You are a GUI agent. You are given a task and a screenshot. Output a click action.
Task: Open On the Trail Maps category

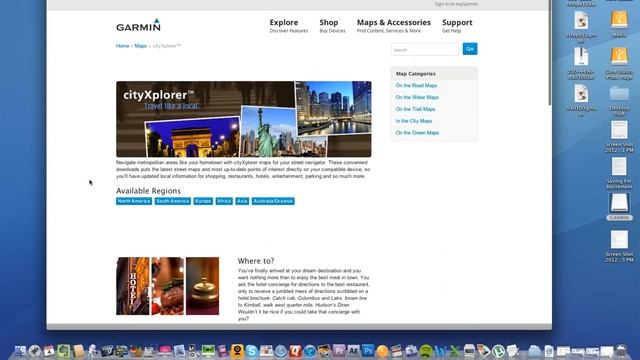coord(415,109)
